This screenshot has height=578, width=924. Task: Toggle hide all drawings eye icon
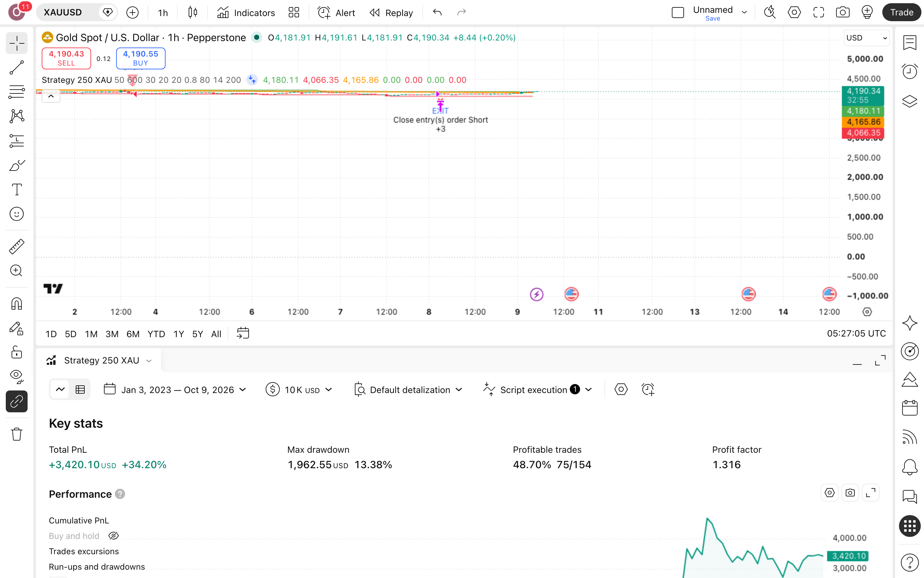coord(16,377)
